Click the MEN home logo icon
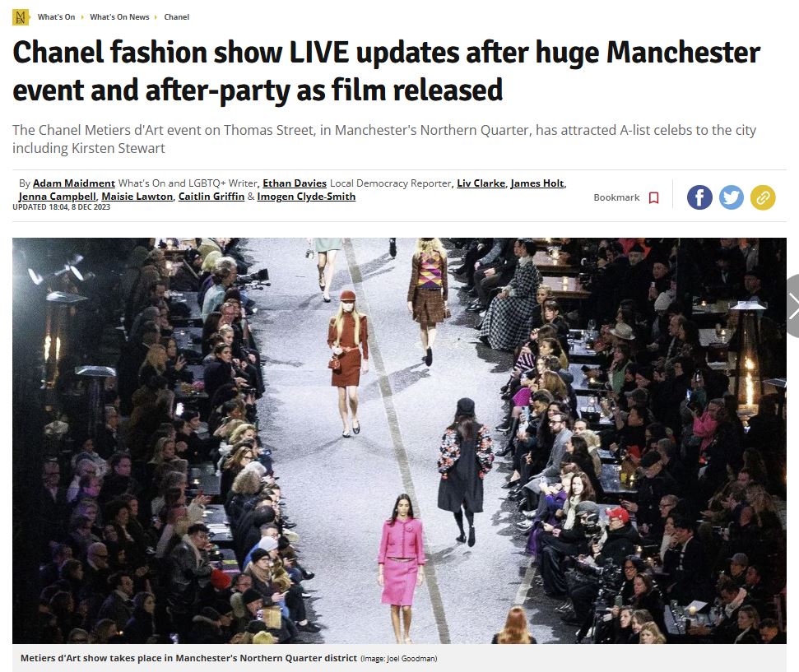This screenshot has width=799, height=672. (21, 16)
